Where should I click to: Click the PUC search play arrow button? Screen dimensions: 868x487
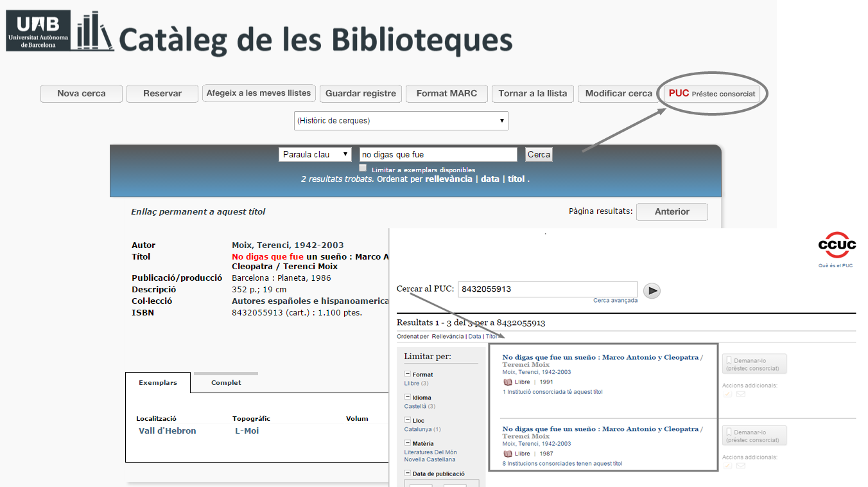[x=652, y=290]
